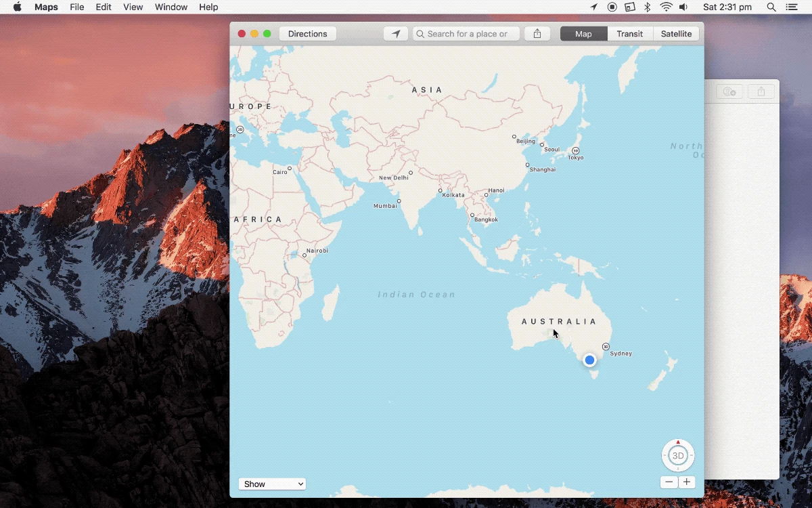
Task: Select the Kolkata city label
Action: pyautogui.click(x=453, y=194)
